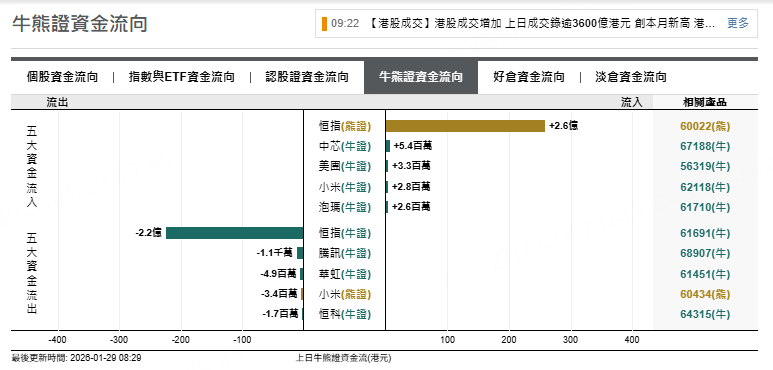Open related product 56319(牛)
This screenshot has width=773, height=370.
tap(705, 167)
